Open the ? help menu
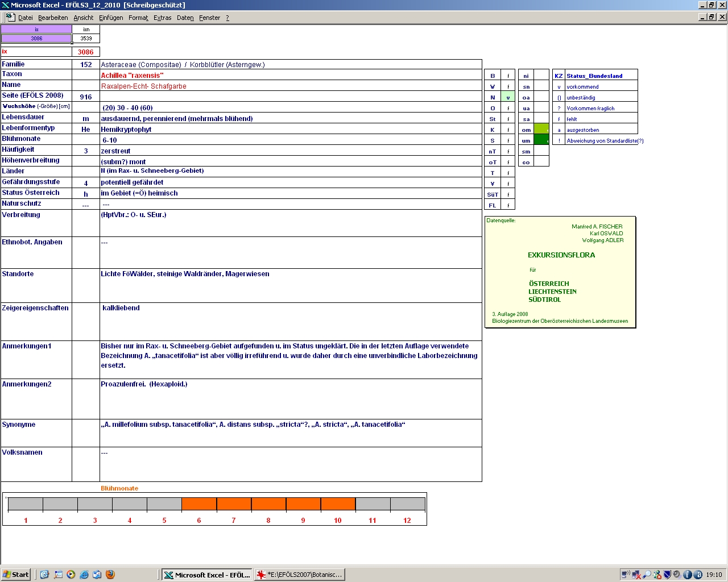 (227, 18)
